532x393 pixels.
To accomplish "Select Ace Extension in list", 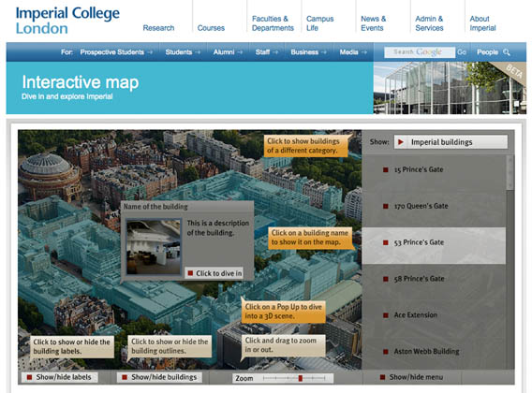I will click(434, 315).
